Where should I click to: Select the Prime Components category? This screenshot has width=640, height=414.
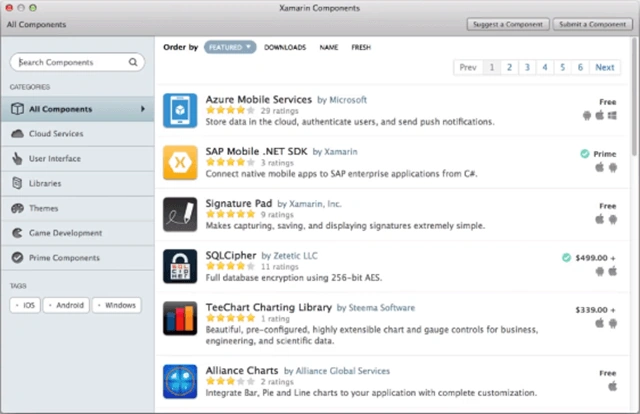(x=78, y=258)
